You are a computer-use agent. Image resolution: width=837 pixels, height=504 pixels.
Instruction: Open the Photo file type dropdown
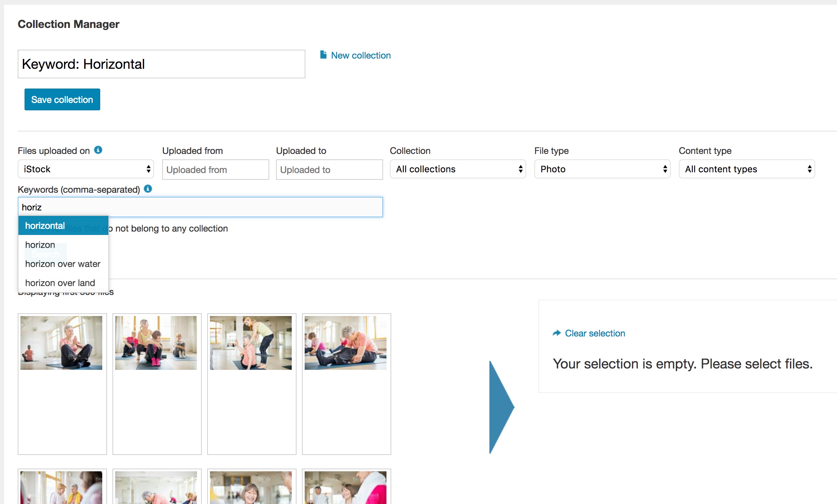[x=602, y=169]
